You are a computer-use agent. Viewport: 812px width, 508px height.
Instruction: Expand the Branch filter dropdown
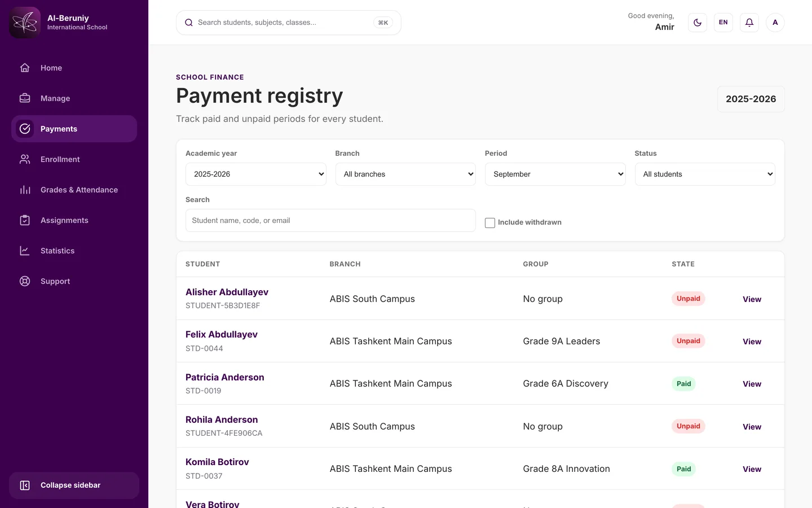(x=405, y=174)
